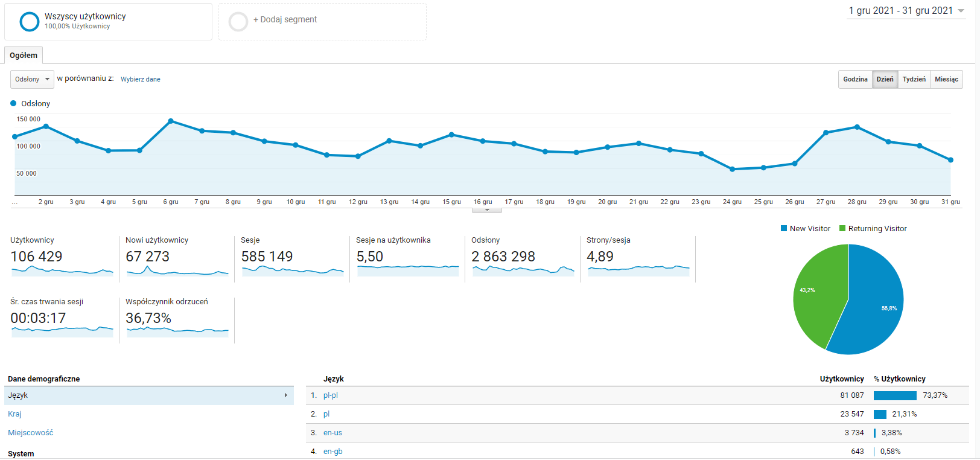
Task: Click the Użytkownicy sparkline chart
Action: pos(62,271)
